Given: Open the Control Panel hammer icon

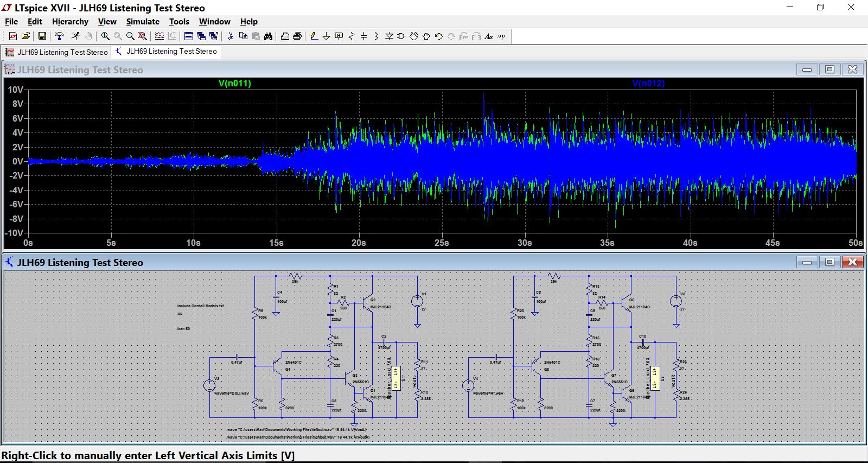Looking at the screenshot, I should click(x=59, y=36).
